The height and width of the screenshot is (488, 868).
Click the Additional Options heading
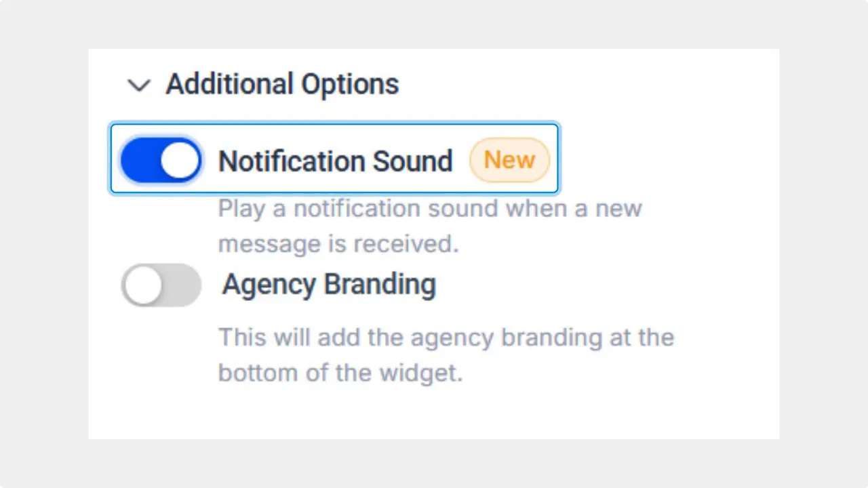tap(281, 83)
